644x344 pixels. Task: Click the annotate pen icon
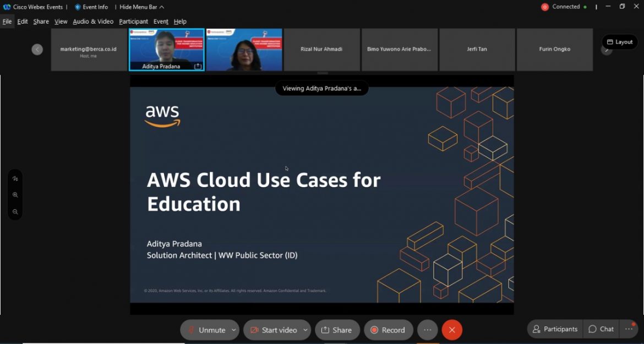tap(15, 178)
